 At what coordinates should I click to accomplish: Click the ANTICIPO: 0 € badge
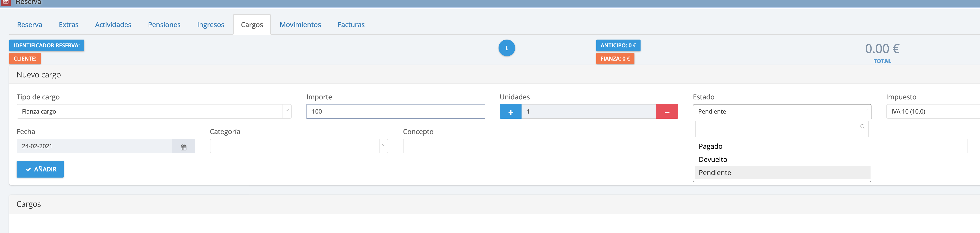(x=618, y=46)
